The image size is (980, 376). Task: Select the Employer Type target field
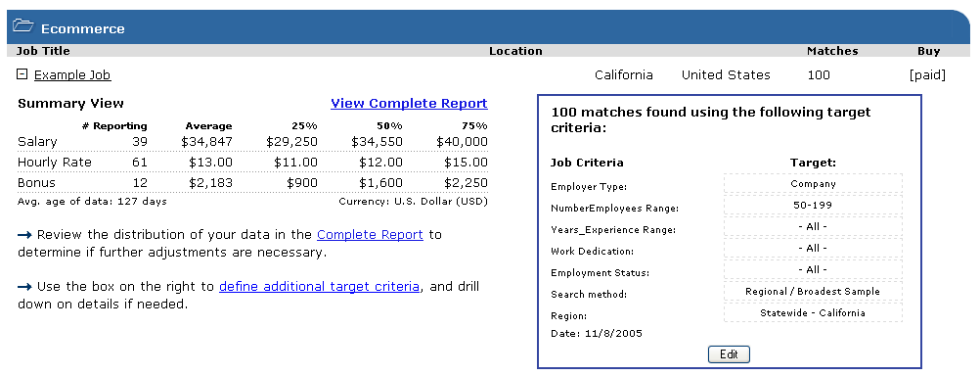pos(813,184)
